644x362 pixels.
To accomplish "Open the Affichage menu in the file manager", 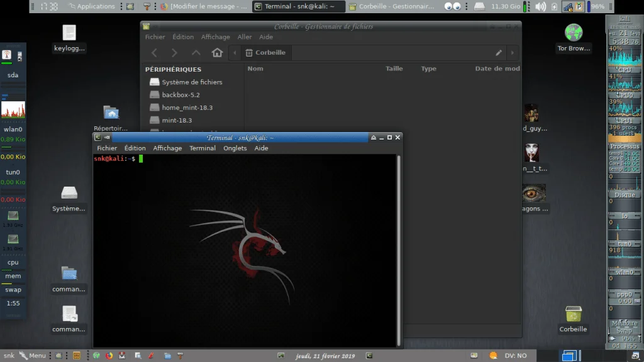I will coord(215,37).
